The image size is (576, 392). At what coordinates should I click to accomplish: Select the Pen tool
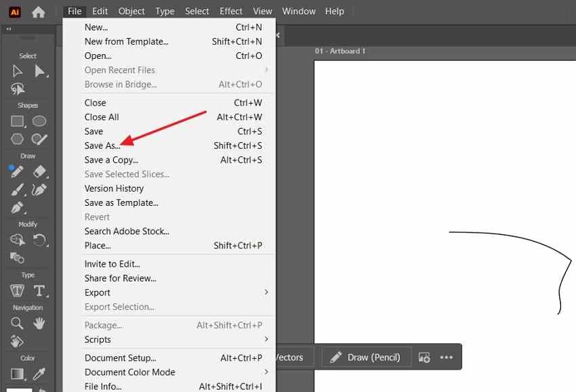[x=17, y=208]
